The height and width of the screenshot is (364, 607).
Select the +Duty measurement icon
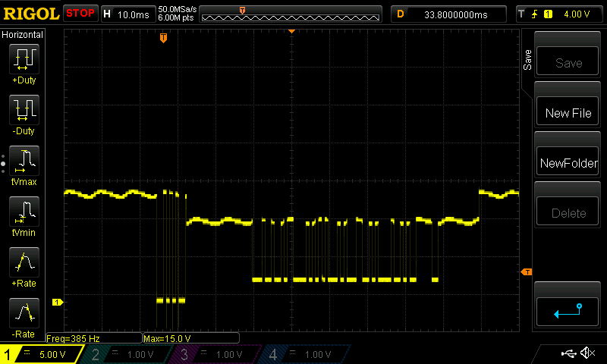coord(24,59)
